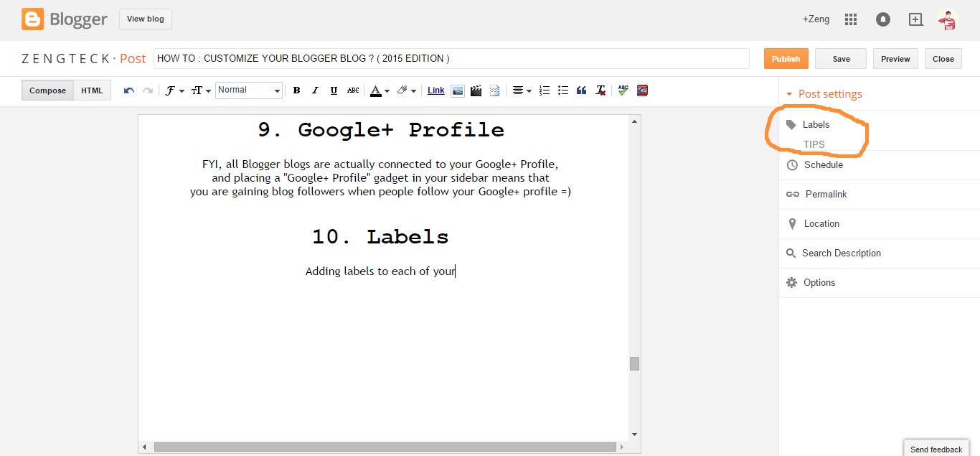Screen dimensions: 980x456
Task: Click the TIPS label text
Action: pos(814,144)
